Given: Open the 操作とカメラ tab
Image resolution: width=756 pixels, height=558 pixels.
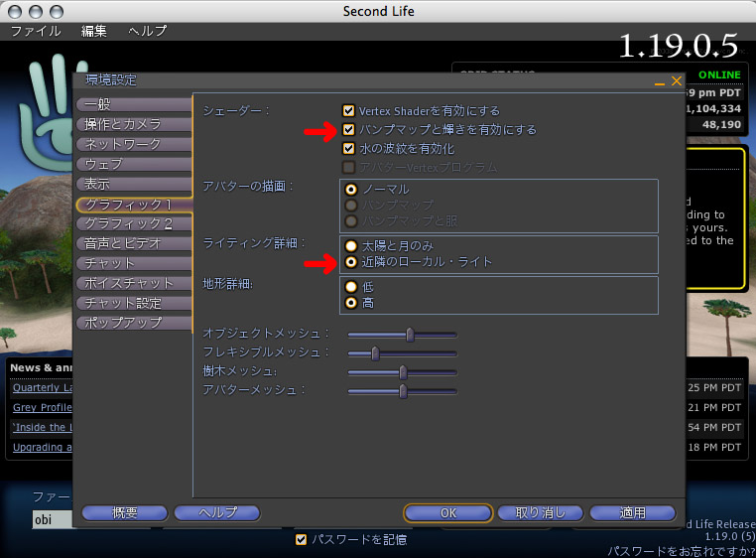Looking at the screenshot, I should pos(134,124).
